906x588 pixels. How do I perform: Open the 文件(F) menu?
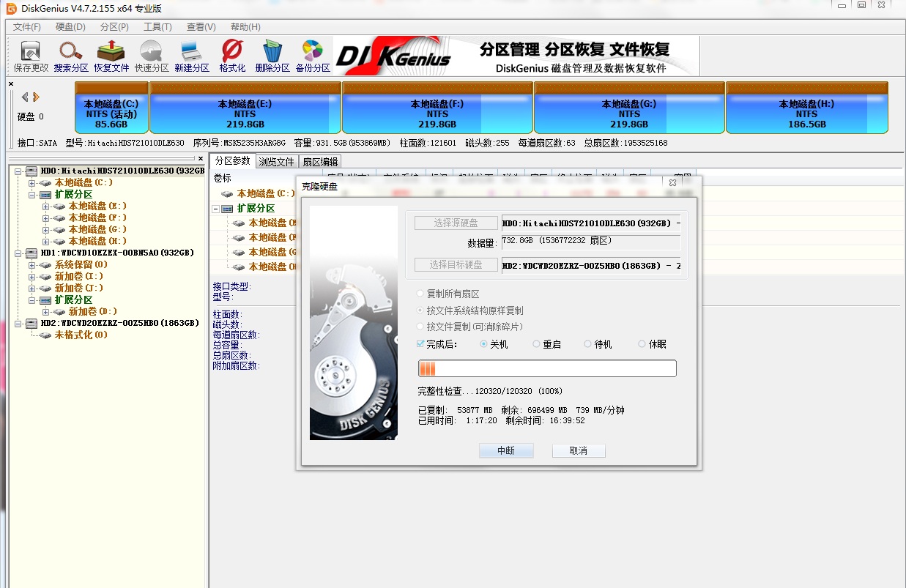click(27, 27)
